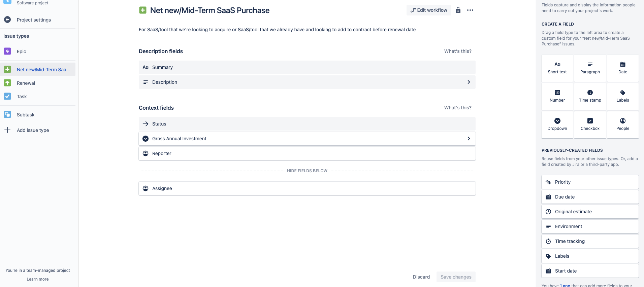Select the Time stamp field type
The image size is (644, 287).
tap(590, 97)
